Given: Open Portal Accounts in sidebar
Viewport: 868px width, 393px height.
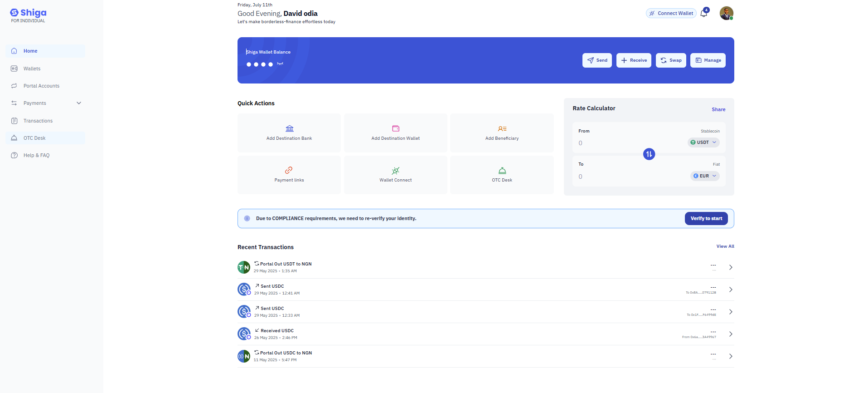Looking at the screenshot, I should pos(45,86).
